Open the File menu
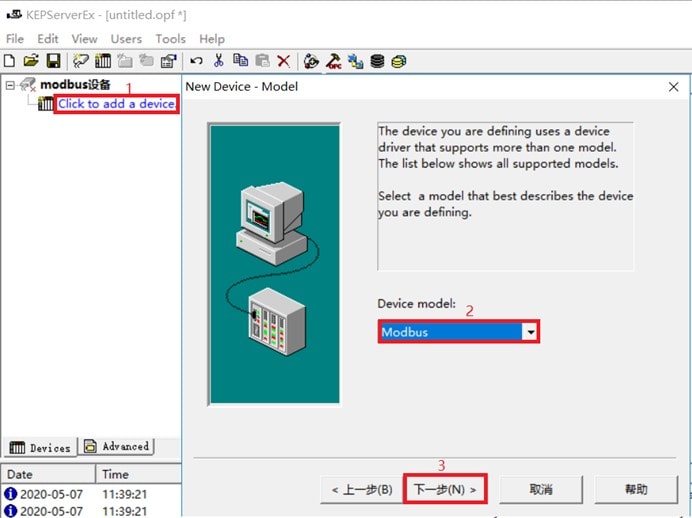 [x=15, y=39]
